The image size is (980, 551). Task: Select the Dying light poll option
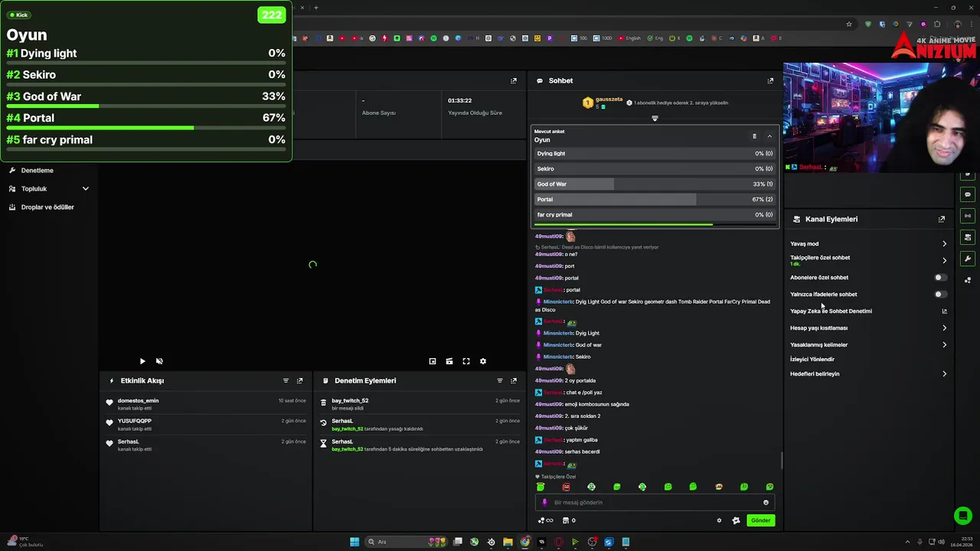(655, 153)
